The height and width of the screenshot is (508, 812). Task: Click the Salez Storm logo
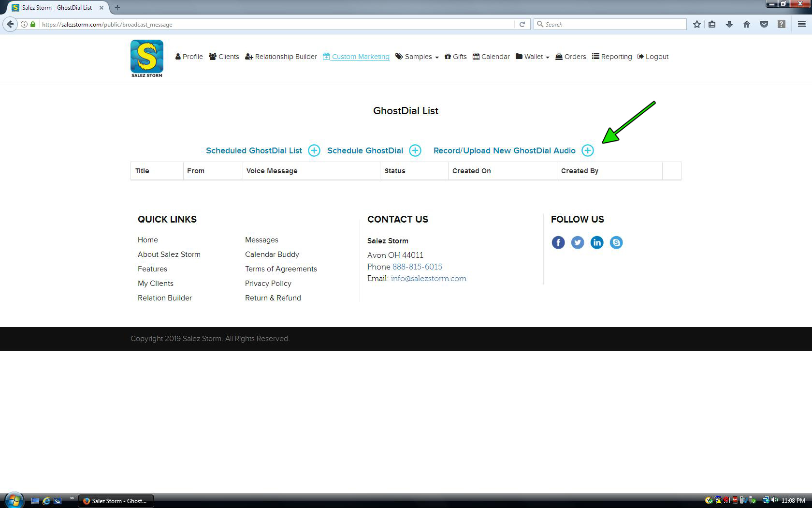(147, 59)
